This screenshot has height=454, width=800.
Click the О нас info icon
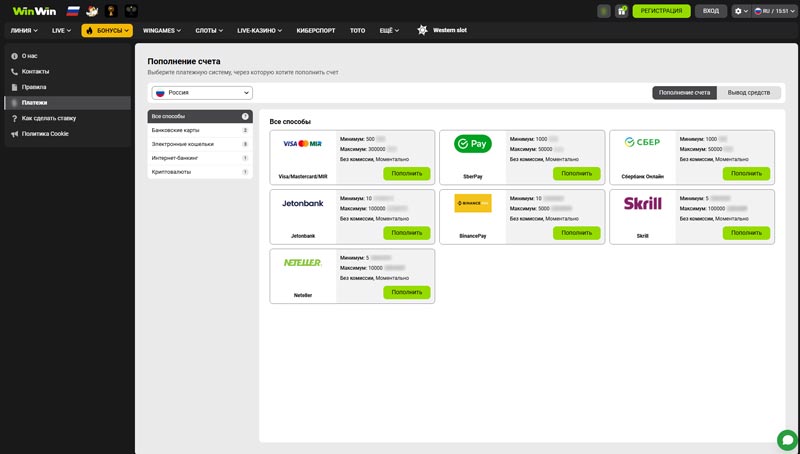[14, 56]
